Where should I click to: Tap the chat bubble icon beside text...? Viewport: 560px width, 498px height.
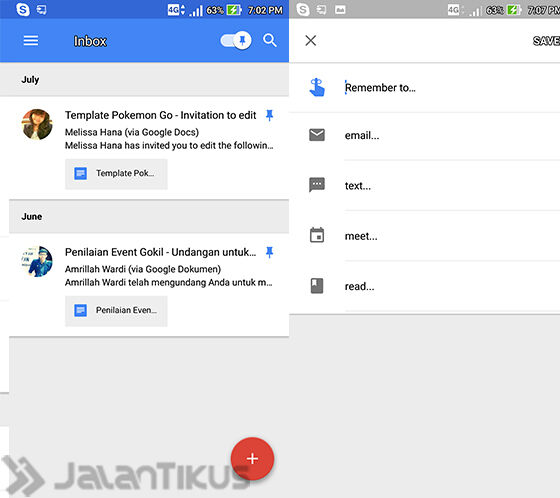pyautogui.click(x=317, y=185)
